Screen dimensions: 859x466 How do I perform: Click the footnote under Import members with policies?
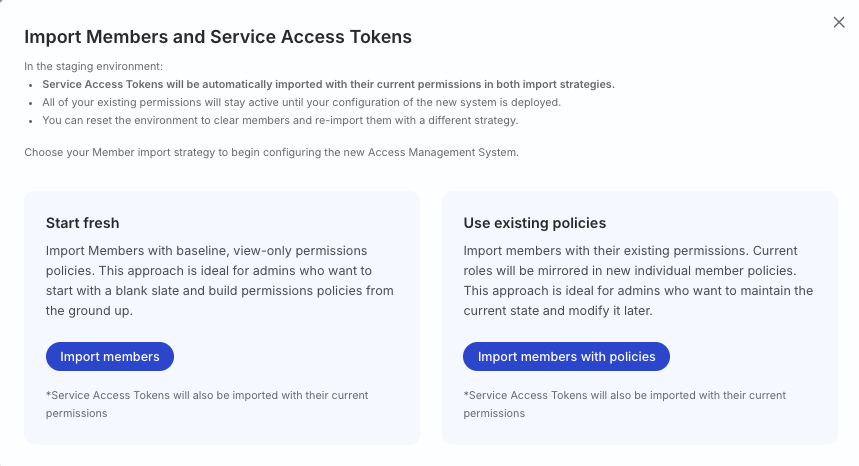point(625,403)
